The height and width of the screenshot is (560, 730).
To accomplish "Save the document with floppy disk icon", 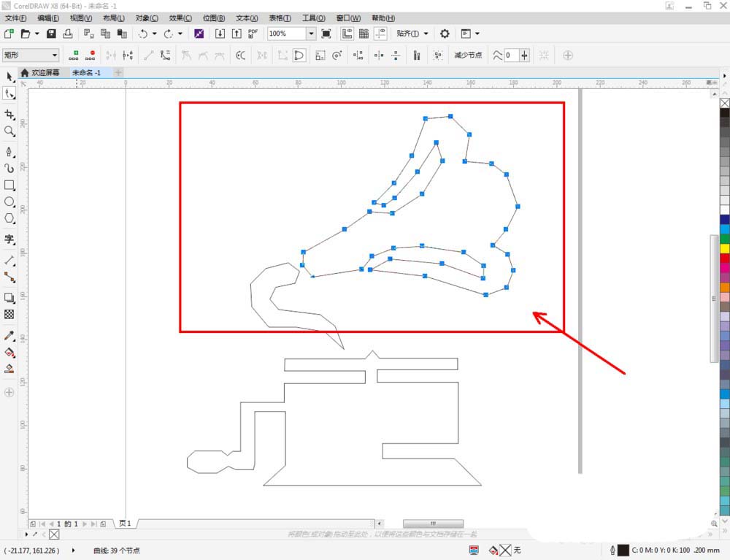I will (51, 34).
